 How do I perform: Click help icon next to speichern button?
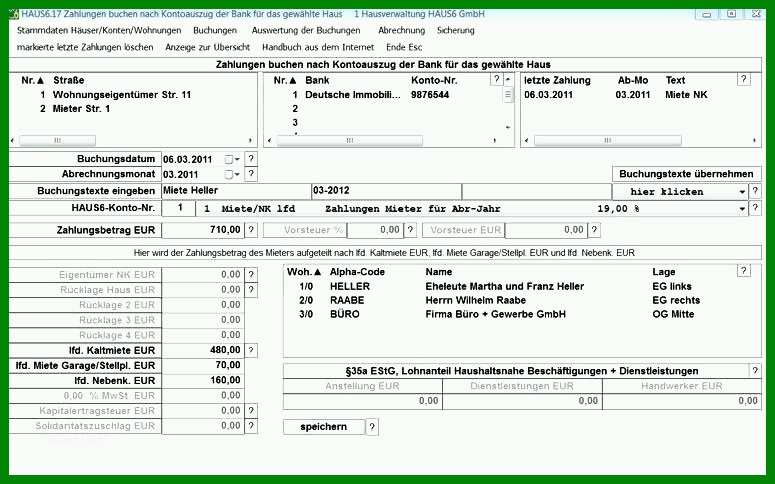point(372,427)
